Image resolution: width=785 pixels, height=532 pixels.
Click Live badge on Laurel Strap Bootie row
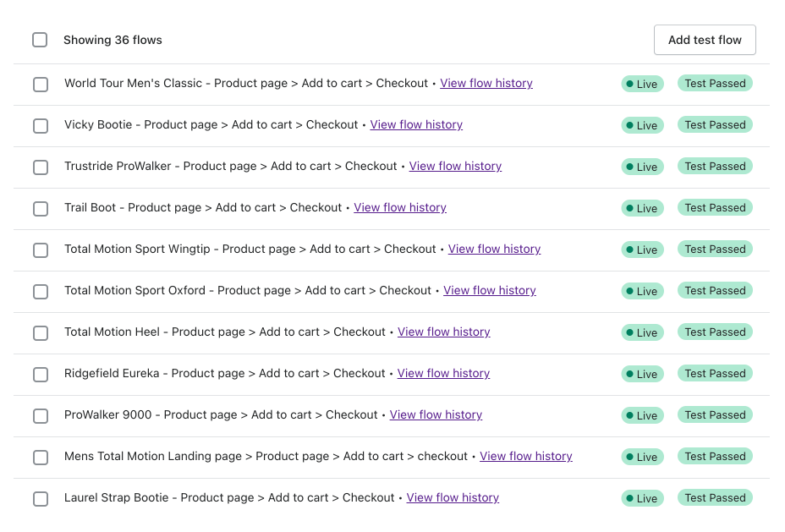click(x=643, y=498)
